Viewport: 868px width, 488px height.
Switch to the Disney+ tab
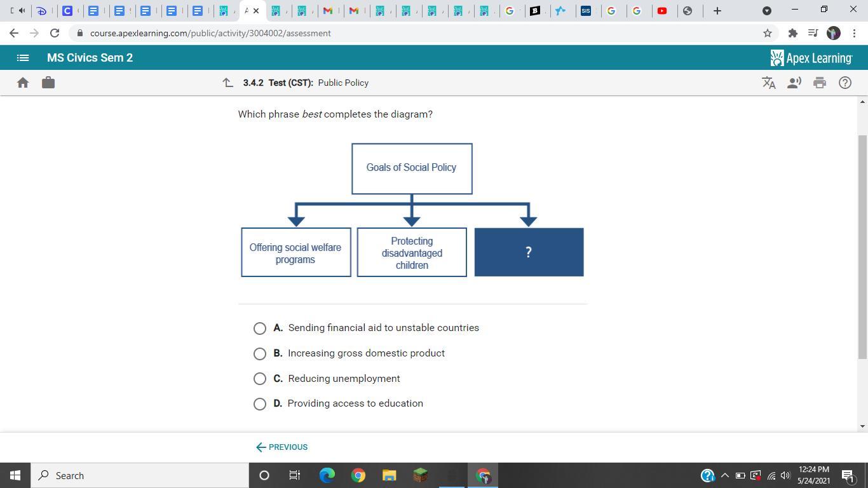tap(42, 11)
